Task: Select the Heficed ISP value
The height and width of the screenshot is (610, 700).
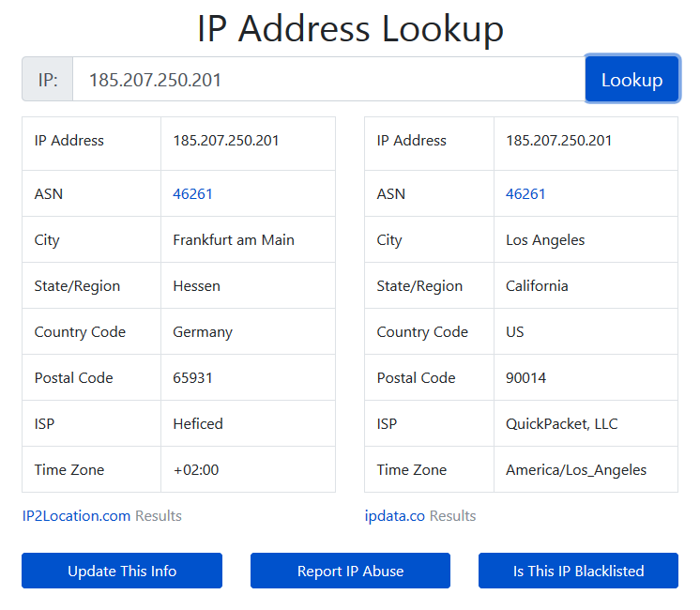Action: (x=198, y=424)
